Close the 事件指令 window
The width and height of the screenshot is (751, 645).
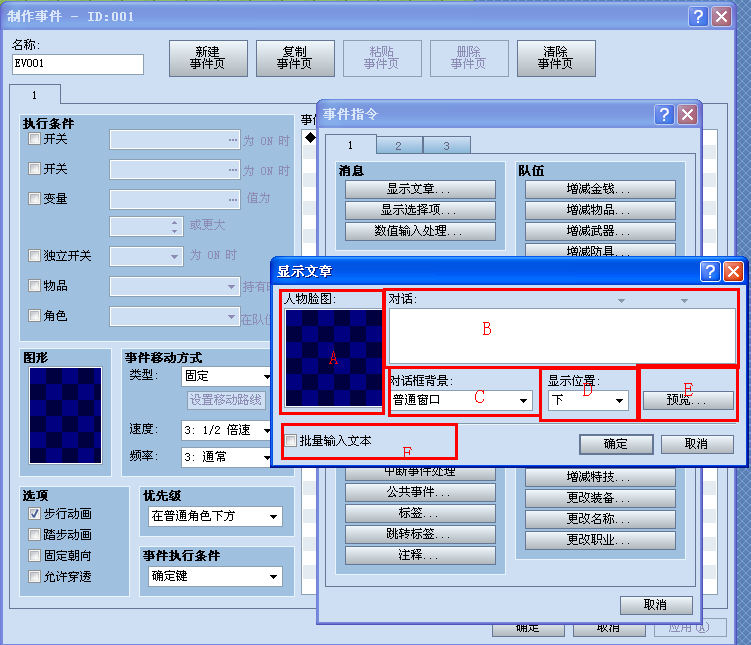(687, 114)
